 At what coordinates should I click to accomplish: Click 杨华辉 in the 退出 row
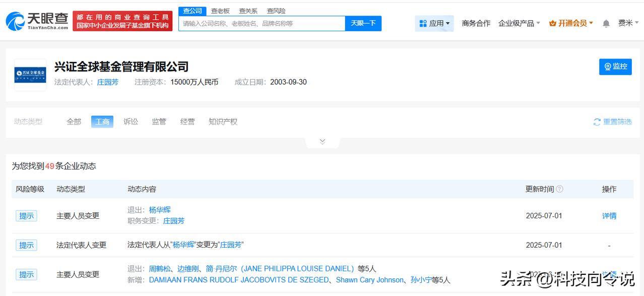pyautogui.click(x=160, y=210)
